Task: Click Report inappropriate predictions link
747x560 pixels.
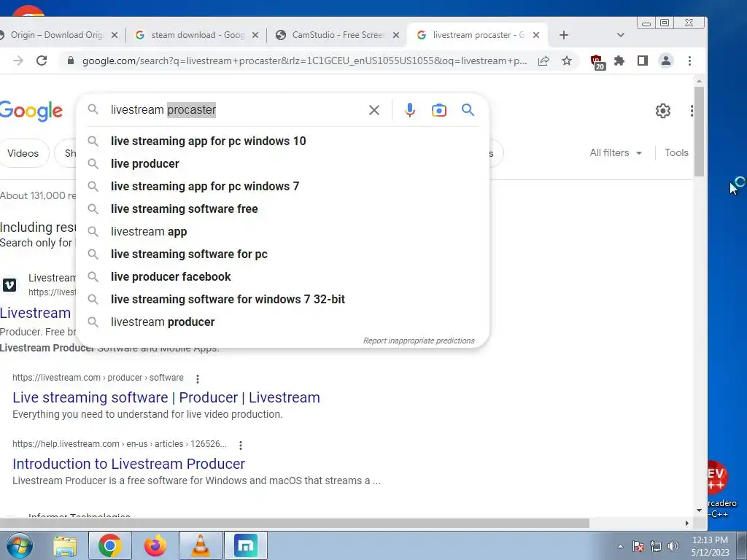Action: pyautogui.click(x=419, y=341)
